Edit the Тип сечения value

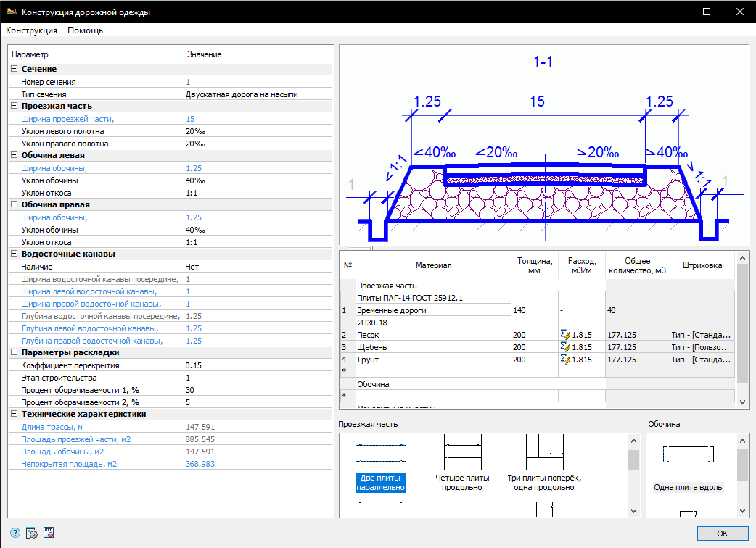(x=258, y=94)
